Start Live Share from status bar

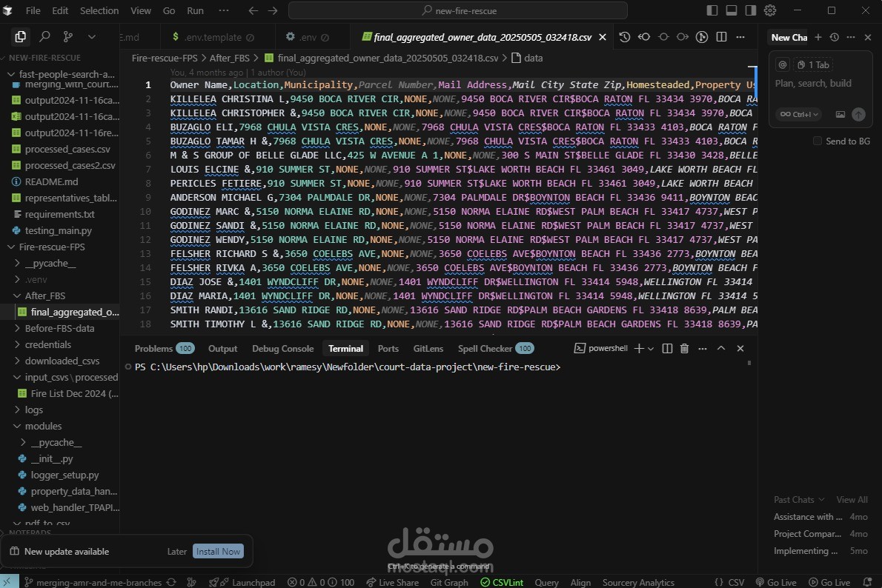tap(393, 582)
